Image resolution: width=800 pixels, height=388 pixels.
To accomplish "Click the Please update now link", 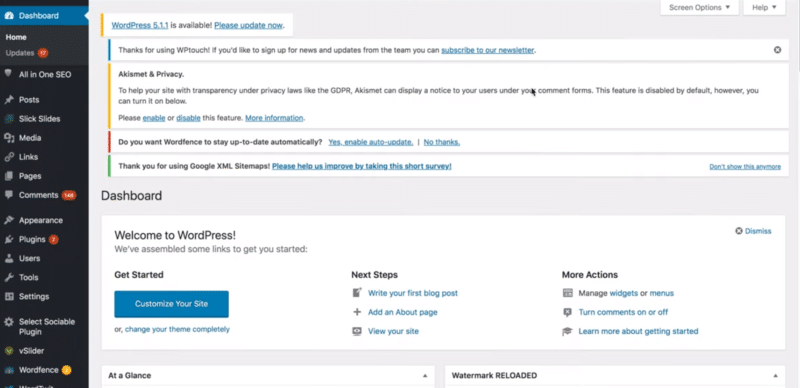I will (x=248, y=25).
